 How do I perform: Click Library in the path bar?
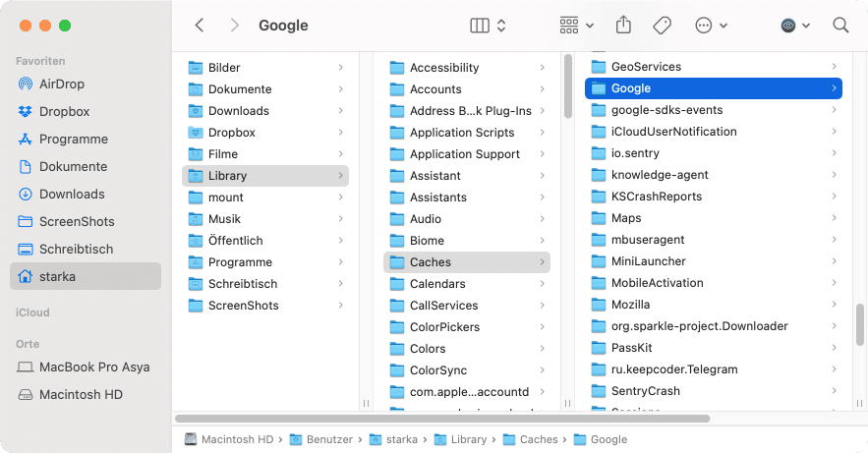(x=461, y=439)
